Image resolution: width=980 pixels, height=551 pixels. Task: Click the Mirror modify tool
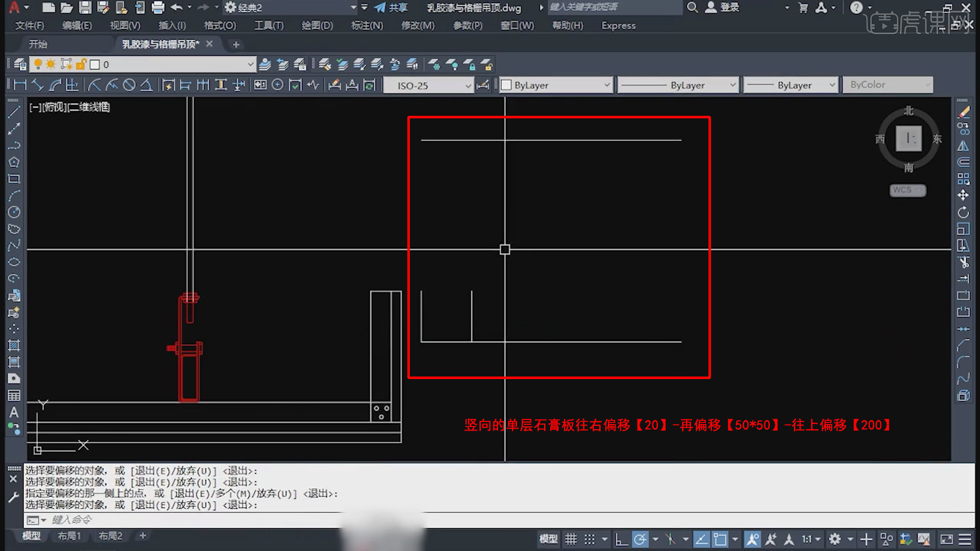(x=963, y=146)
